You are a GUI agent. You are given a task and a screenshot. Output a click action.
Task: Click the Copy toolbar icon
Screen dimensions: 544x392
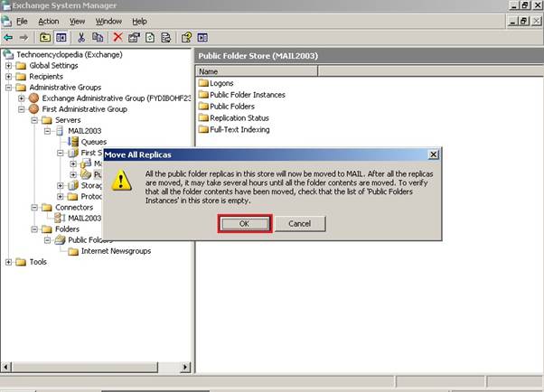(98, 37)
